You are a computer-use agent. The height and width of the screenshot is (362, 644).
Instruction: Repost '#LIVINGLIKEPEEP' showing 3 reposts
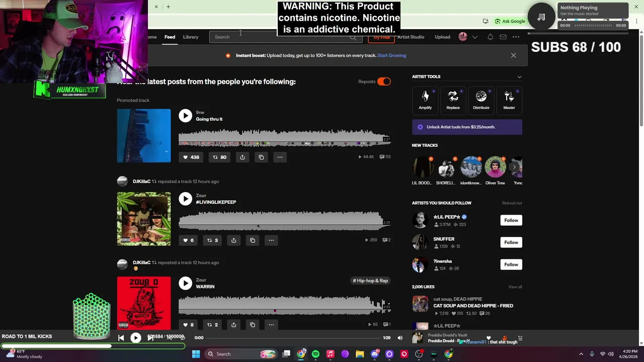212,240
